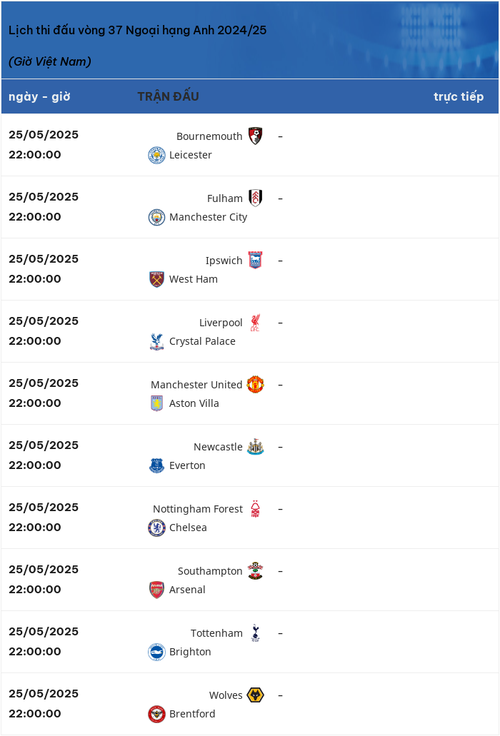This screenshot has height=736, width=500.
Task: Click the Manchester City crest icon
Action: point(157,217)
